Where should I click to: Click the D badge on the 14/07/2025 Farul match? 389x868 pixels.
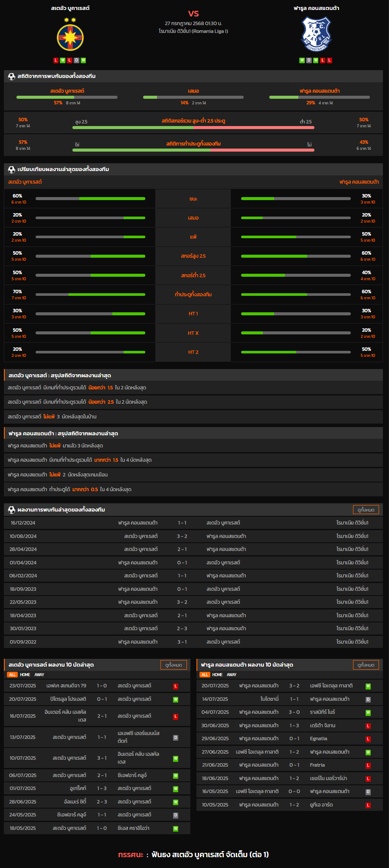point(368,700)
